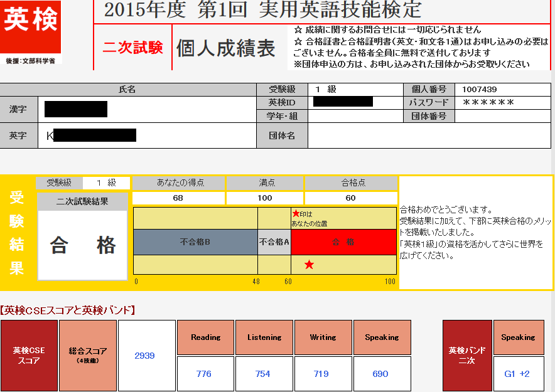Click the Writing header cell

pyautogui.click(x=323, y=337)
